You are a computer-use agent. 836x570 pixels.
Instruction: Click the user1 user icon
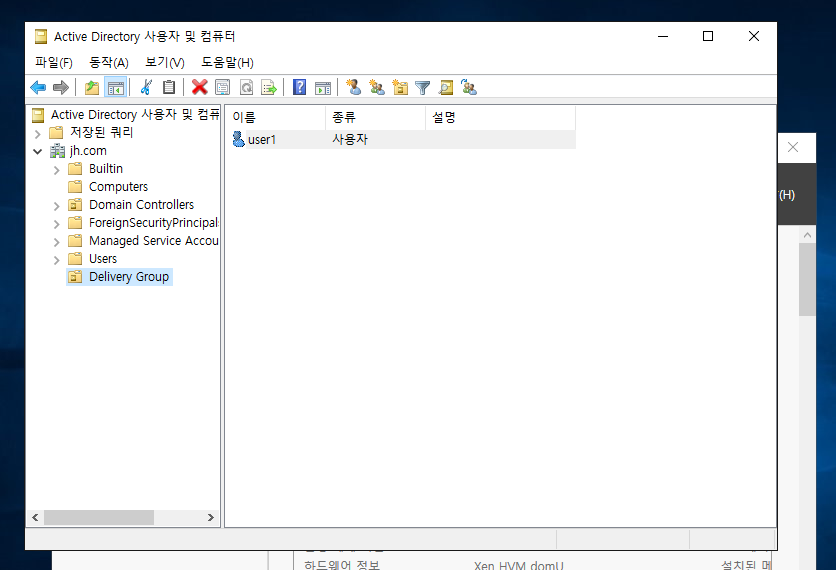pos(238,139)
